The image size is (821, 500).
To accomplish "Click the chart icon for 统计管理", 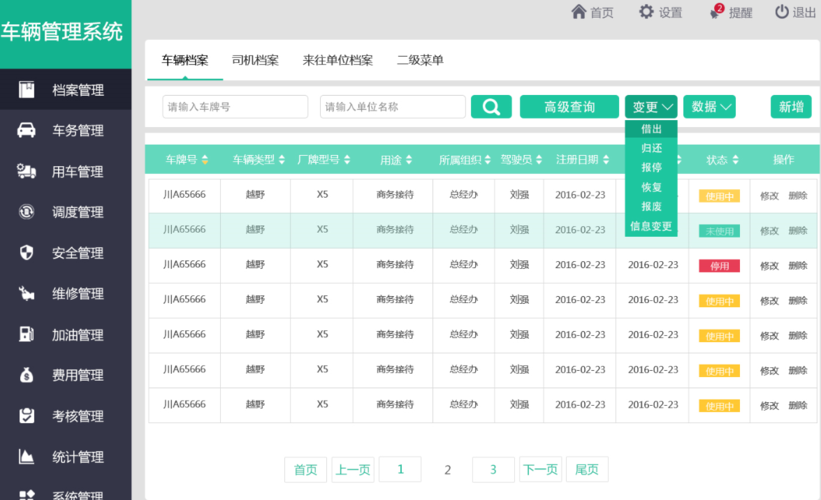I will click(26, 457).
